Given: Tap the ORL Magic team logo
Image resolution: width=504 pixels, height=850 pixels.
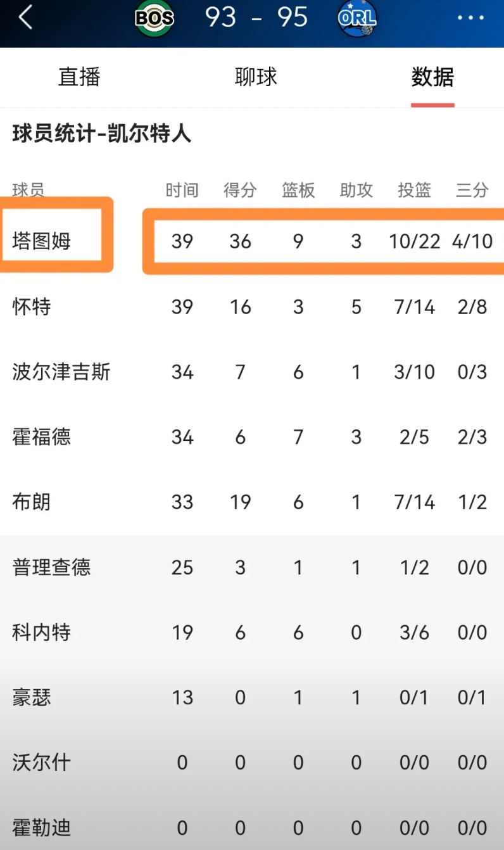Looking at the screenshot, I should (357, 18).
